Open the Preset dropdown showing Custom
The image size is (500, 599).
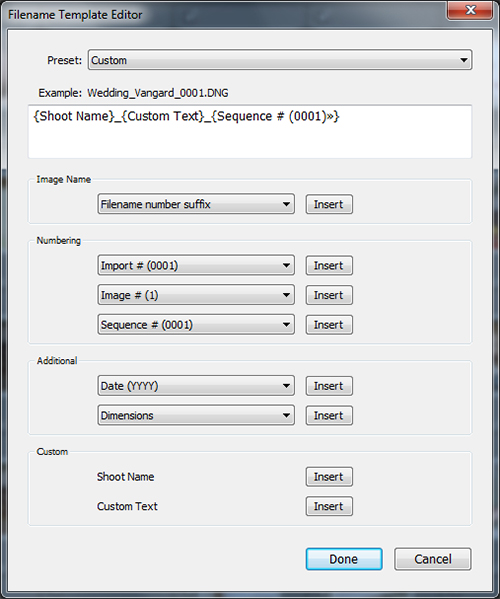click(280, 60)
